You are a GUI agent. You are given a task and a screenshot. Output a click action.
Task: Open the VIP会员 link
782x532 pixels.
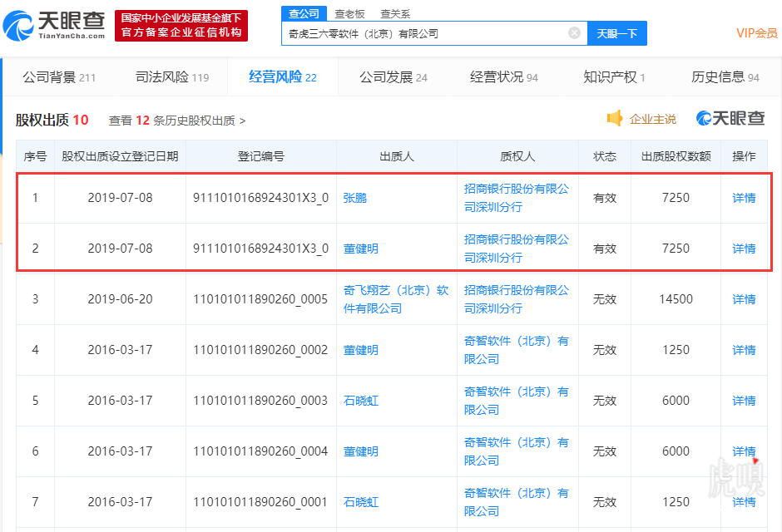pos(756,33)
